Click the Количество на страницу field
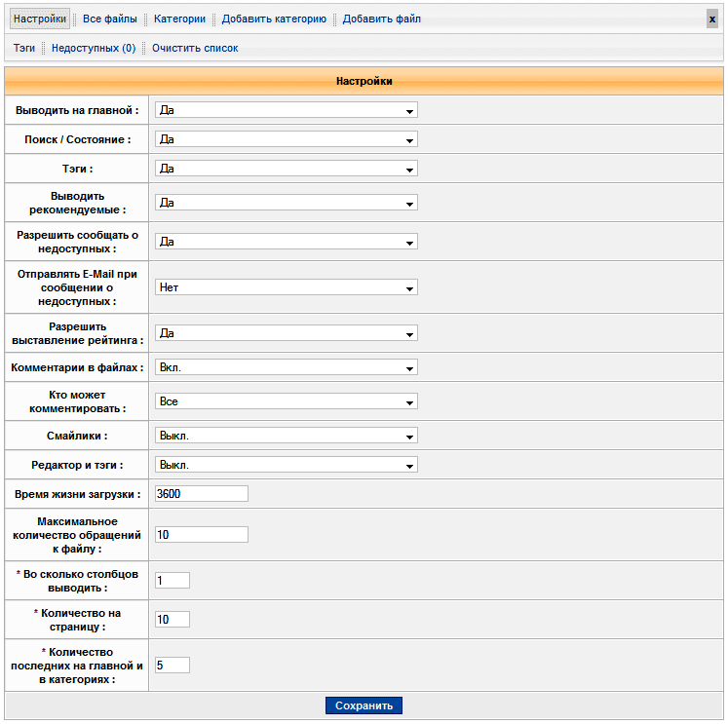728x724 pixels. coord(172,620)
